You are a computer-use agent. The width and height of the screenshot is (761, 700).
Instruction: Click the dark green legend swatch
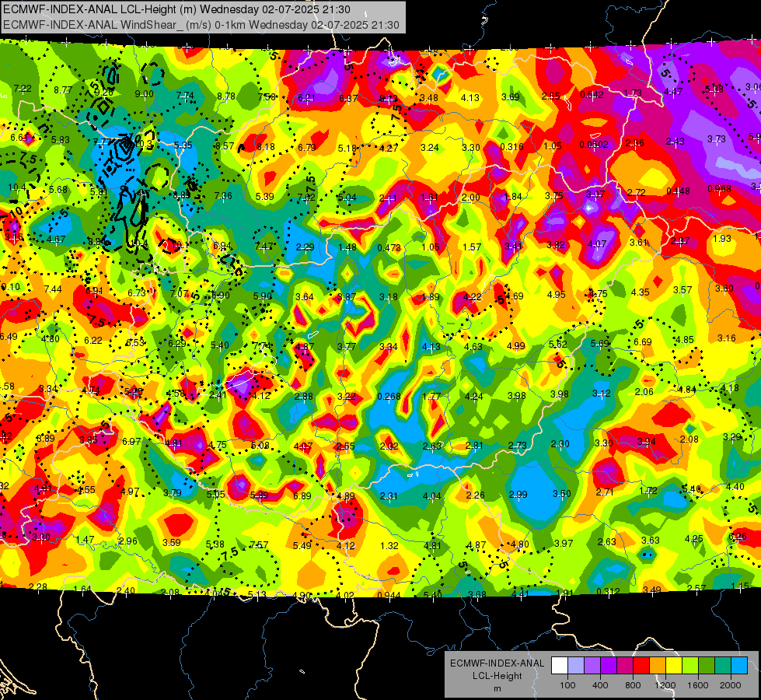(x=706, y=666)
